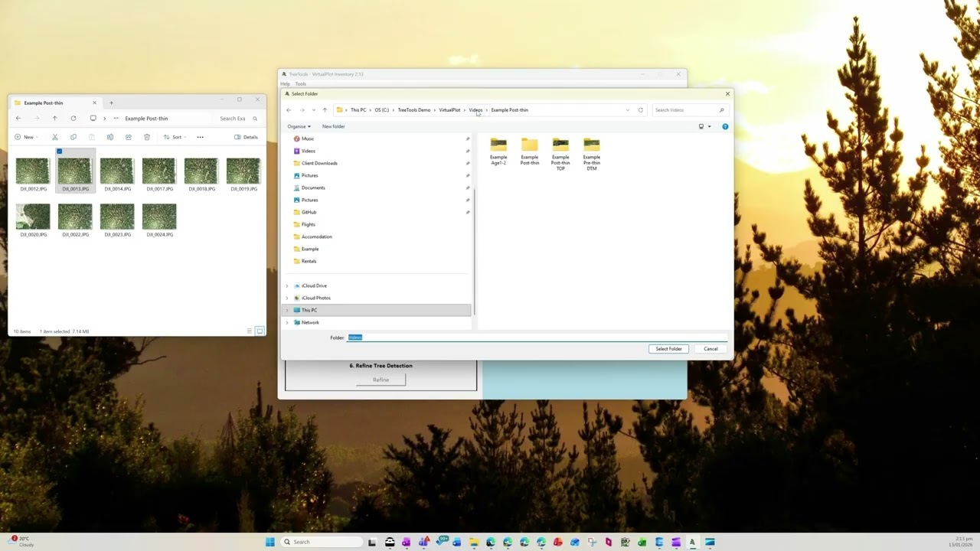Click the Folder name input field
The height and width of the screenshot is (551, 980).
tap(537, 337)
